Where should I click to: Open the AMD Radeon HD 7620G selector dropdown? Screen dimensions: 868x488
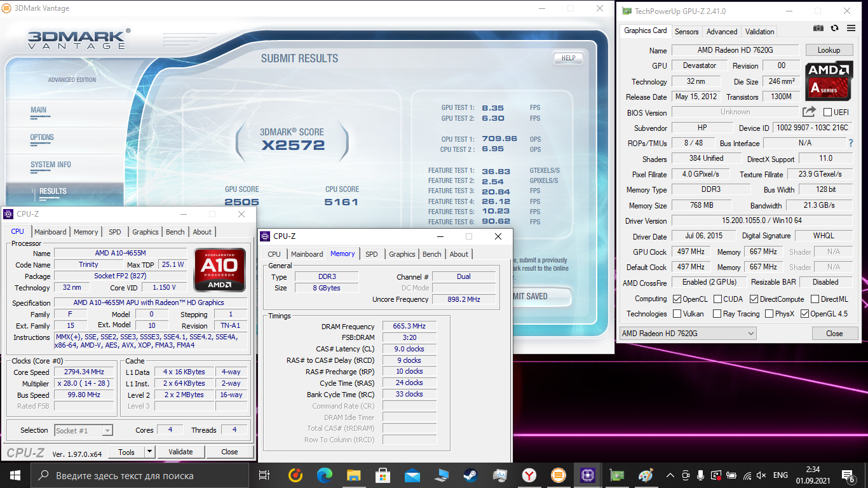point(688,333)
